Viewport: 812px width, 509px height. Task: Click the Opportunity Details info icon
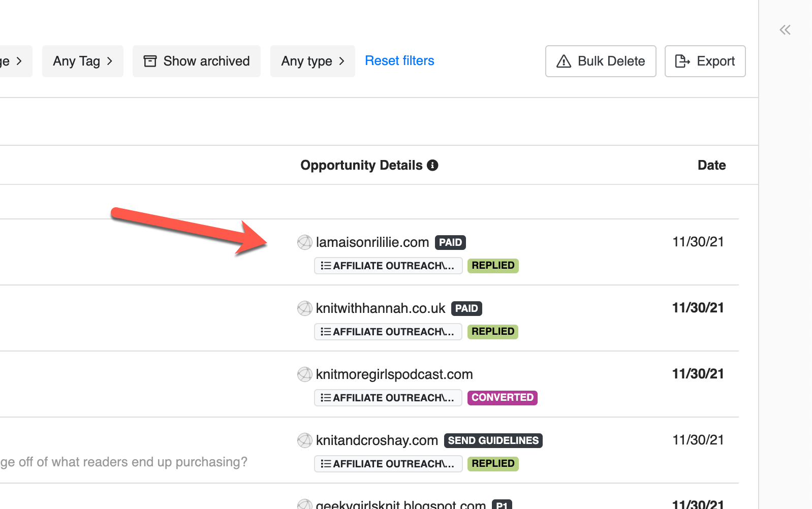click(432, 165)
